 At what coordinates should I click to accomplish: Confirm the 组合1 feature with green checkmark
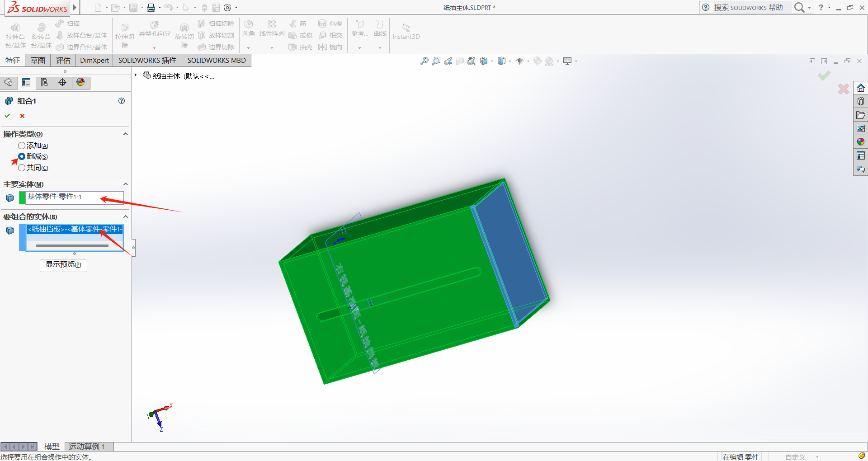point(7,116)
